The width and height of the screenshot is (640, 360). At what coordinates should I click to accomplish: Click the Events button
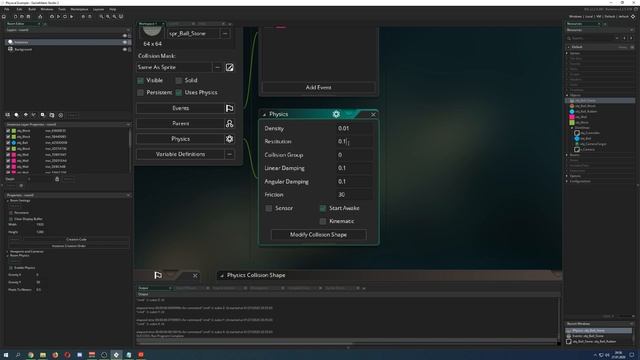coord(180,108)
